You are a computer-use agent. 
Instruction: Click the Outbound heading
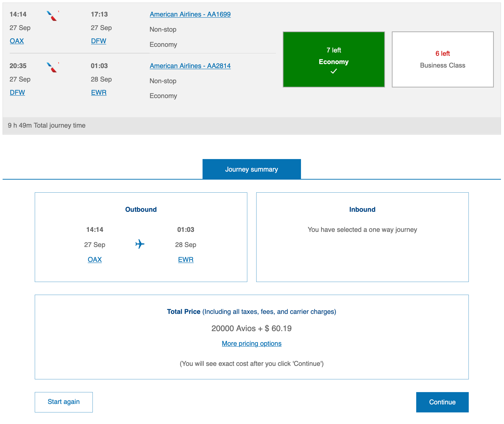coord(141,210)
